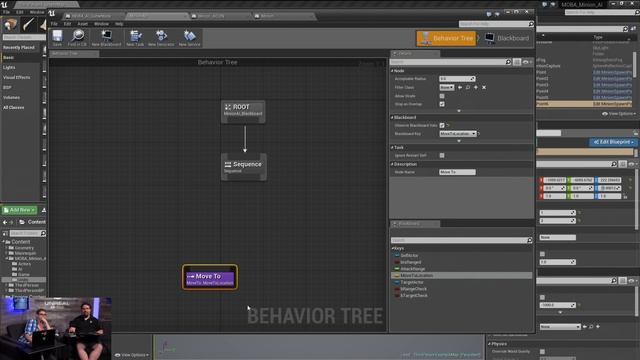Open Window menu of Behavior Tree editor

pos(101,24)
